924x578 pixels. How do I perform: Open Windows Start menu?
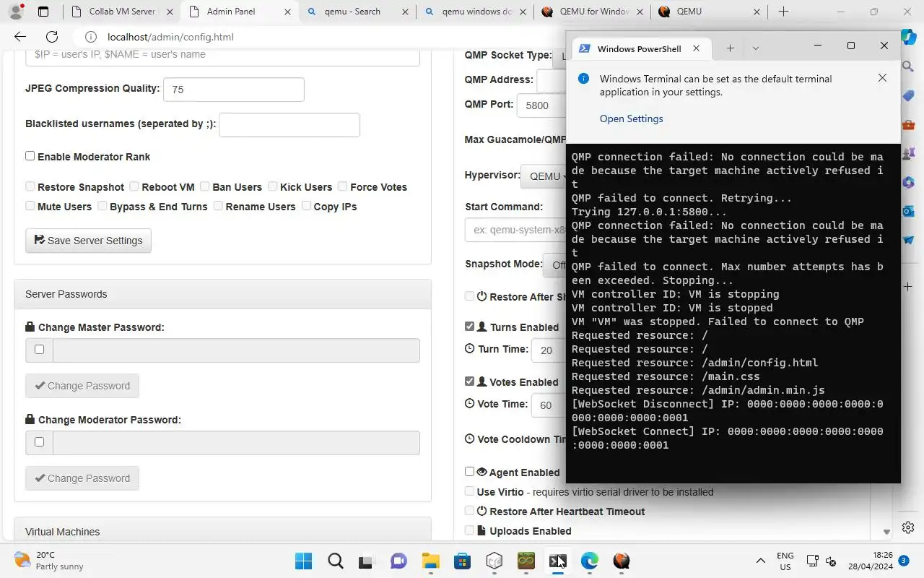[304, 561]
